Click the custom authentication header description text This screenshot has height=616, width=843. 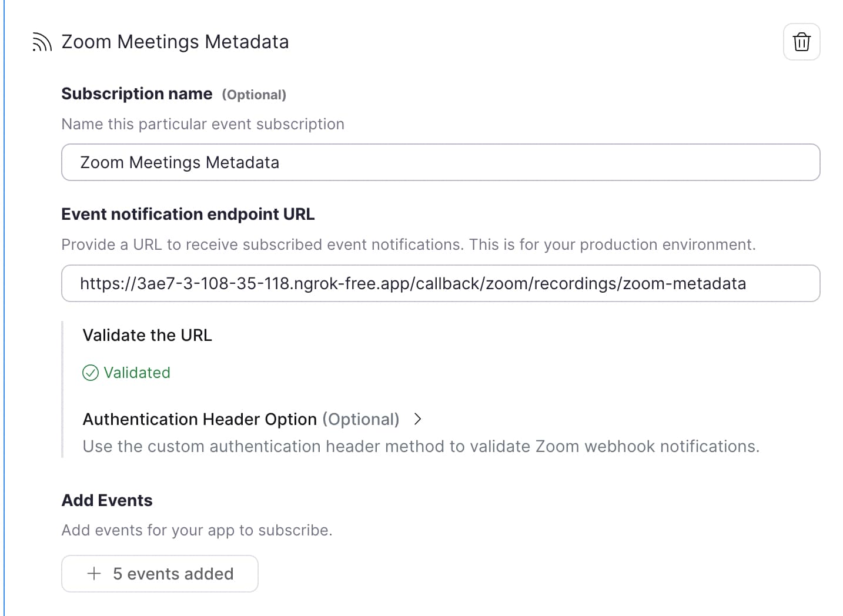click(x=421, y=446)
